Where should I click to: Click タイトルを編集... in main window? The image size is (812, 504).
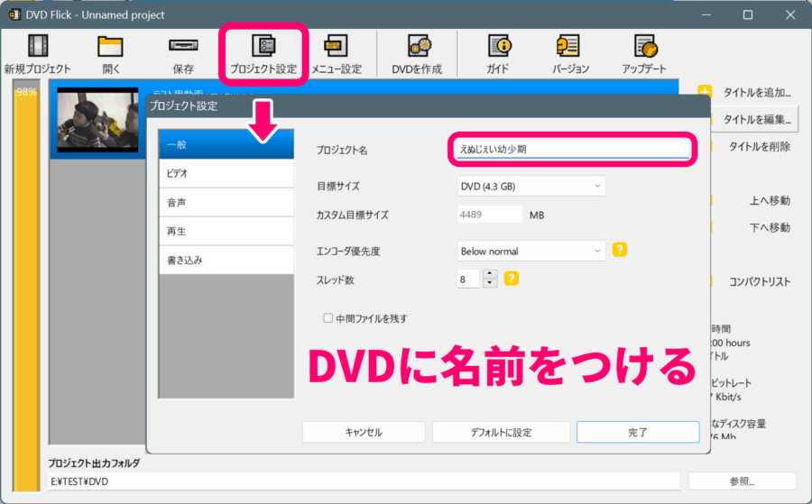[755, 120]
